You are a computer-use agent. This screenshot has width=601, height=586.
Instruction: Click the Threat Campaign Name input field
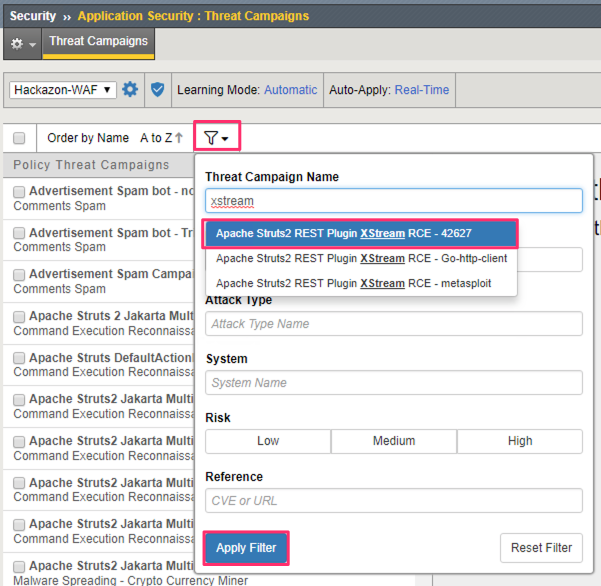(x=394, y=200)
